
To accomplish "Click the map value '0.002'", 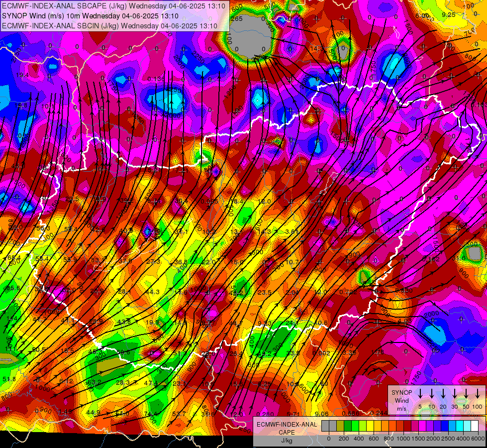I will [x=321, y=353].
